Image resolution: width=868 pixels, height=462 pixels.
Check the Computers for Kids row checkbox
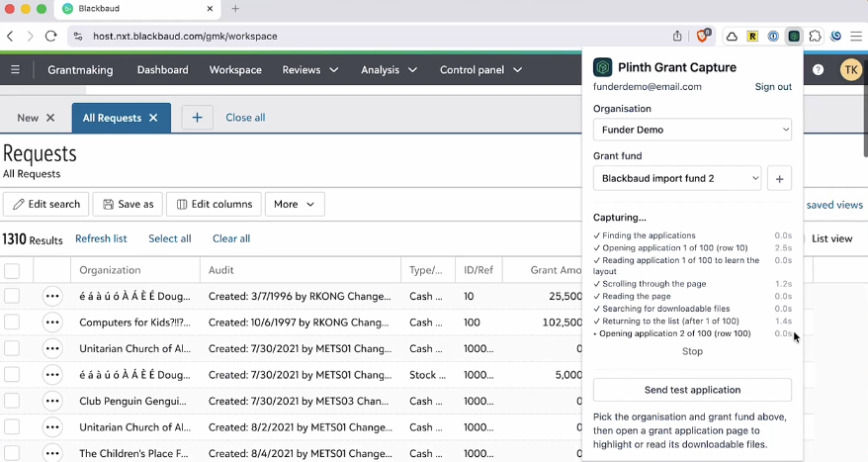point(12,323)
